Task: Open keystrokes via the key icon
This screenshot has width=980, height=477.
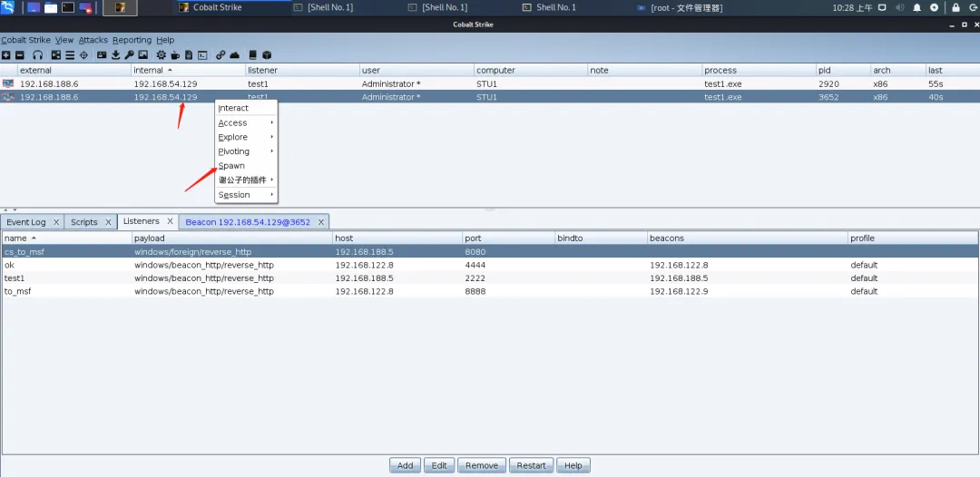Action: click(x=130, y=55)
